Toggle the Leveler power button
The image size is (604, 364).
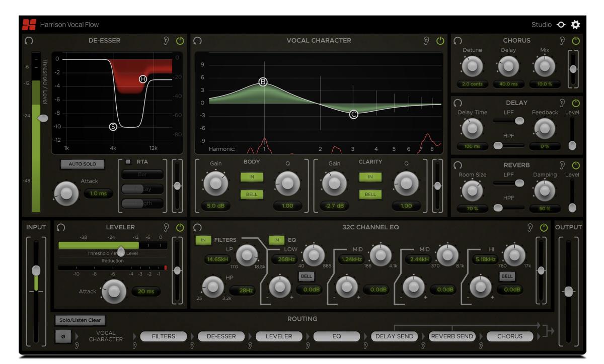[x=179, y=227]
